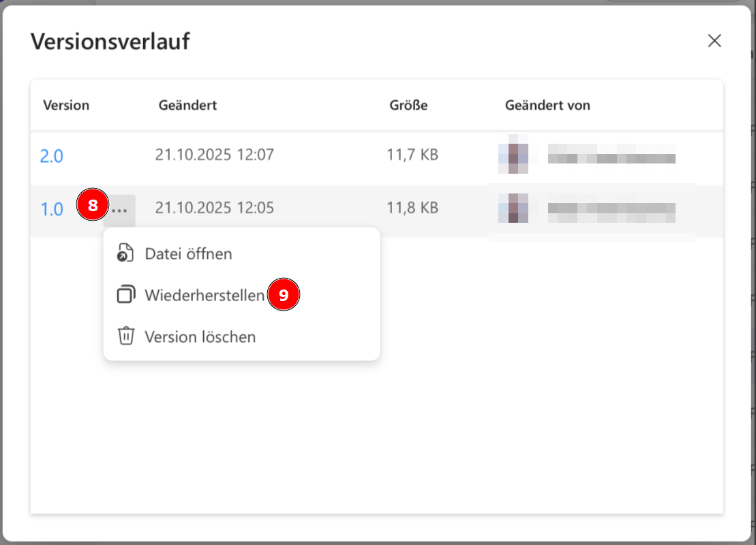Click the user avatar in the 1.0 row
The height and width of the screenshot is (545, 756).
pyautogui.click(x=513, y=208)
